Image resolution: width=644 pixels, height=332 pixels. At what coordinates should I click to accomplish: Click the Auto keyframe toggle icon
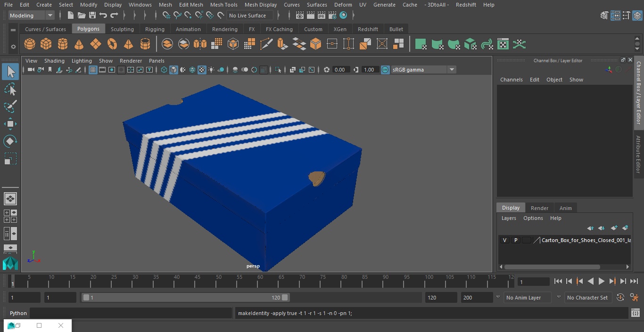(x=620, y=298)
